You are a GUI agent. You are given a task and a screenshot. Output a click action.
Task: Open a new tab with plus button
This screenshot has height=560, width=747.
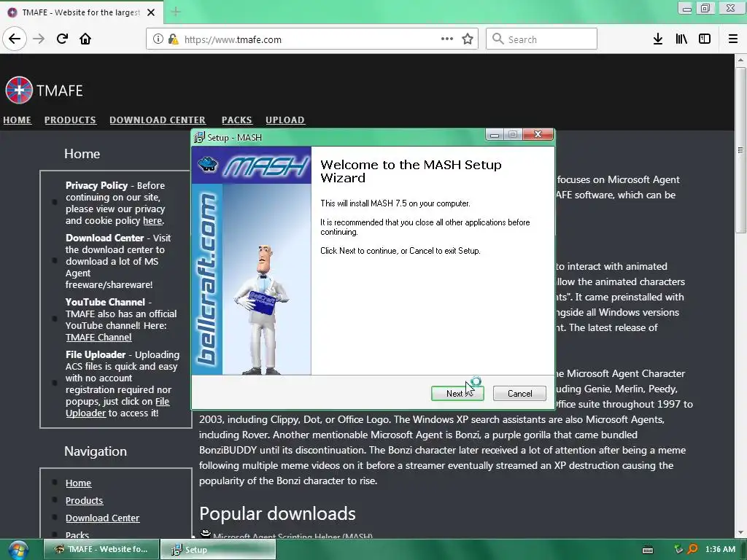(x=176, y=12)
